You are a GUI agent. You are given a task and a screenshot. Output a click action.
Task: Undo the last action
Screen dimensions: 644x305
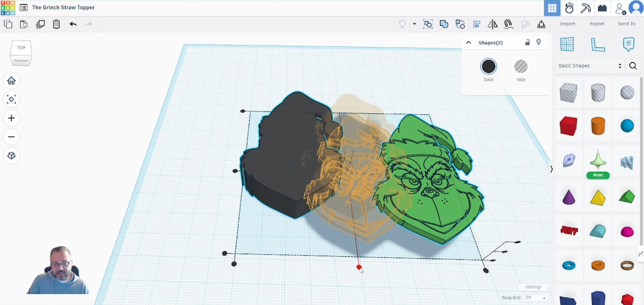73,24
